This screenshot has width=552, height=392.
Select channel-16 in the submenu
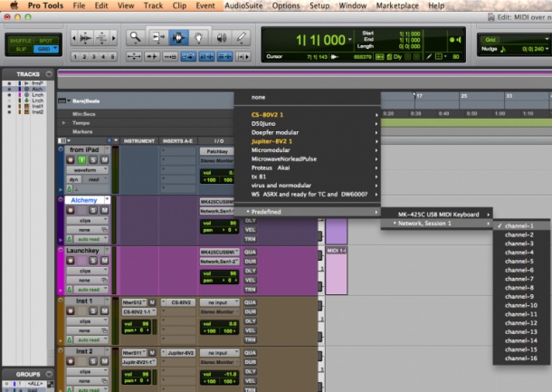click(x=521, y=359)
